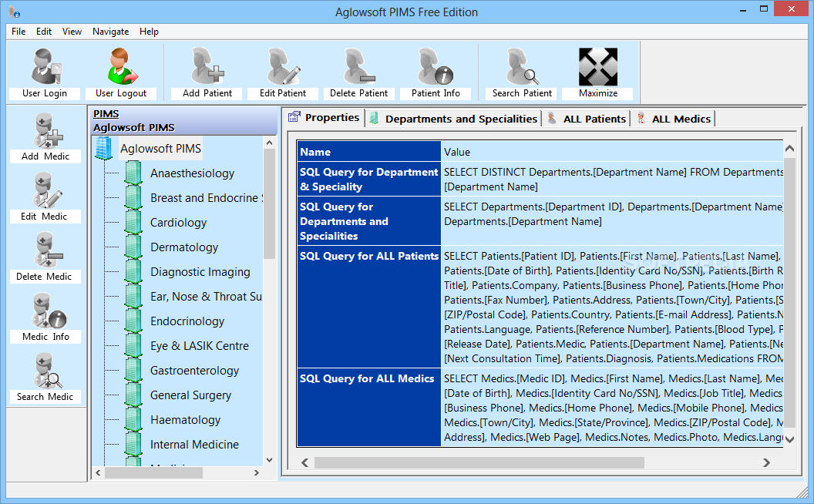Click properties grid scroll left arrow
The height and width of the screenshot is (504, 814).
(304, 462)
